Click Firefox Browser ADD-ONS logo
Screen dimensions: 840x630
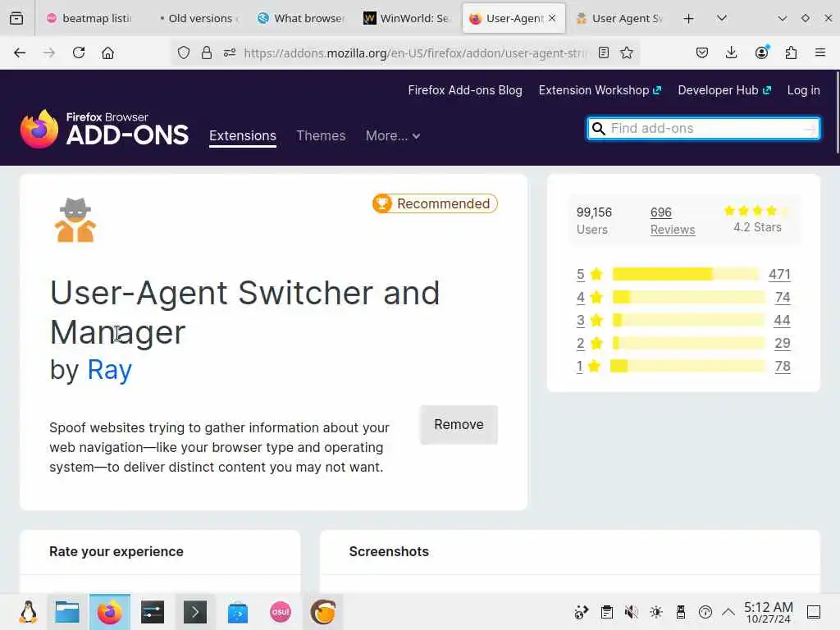click(x=104, y=129)
